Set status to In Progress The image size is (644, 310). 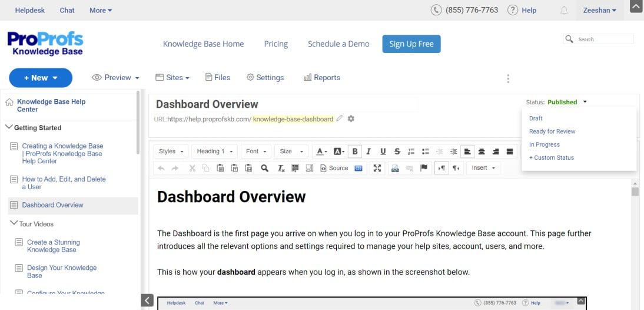(544, 145)
